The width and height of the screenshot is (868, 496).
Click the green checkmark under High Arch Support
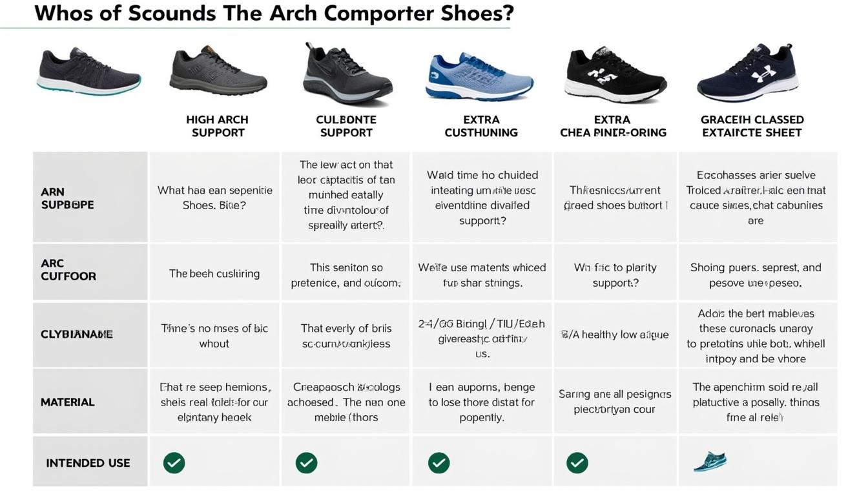click(174, 462)
